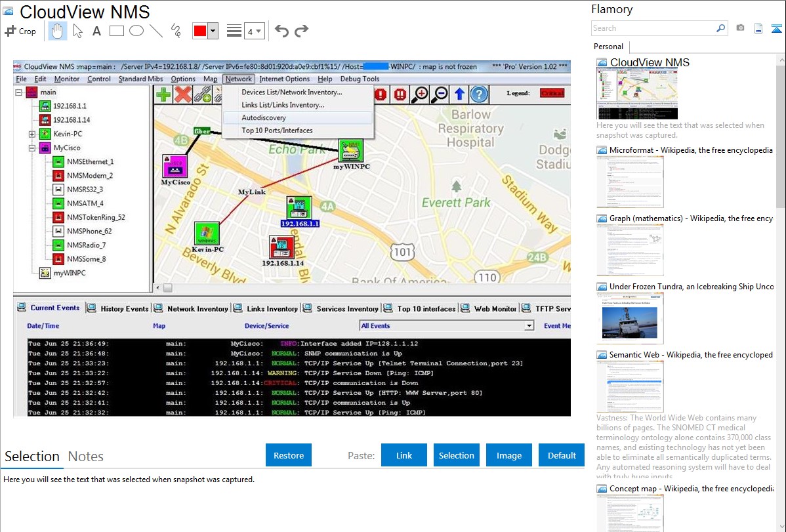Screen dimensions: 786x532
Task: Activate the hand pan tool
Action: click(57, 31)
